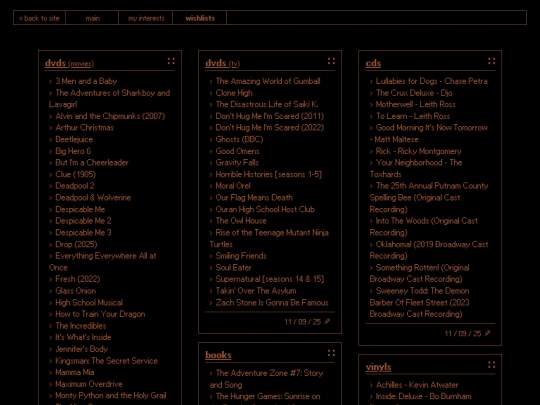Screen dimensions: 540x405
Task: Click But I'm a Cheerleader entry
Action: 92,163
